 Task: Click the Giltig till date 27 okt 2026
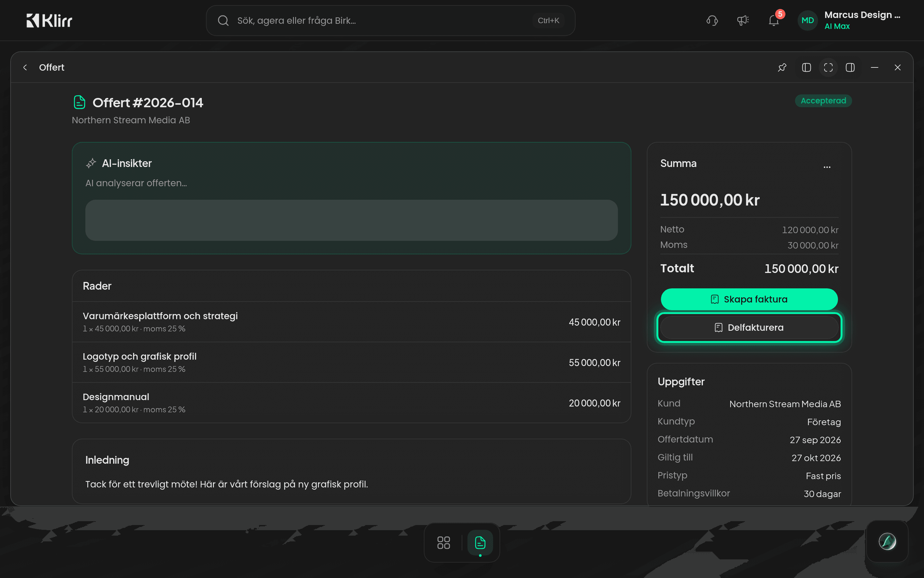pyautogui.click(x=816, y=458)
